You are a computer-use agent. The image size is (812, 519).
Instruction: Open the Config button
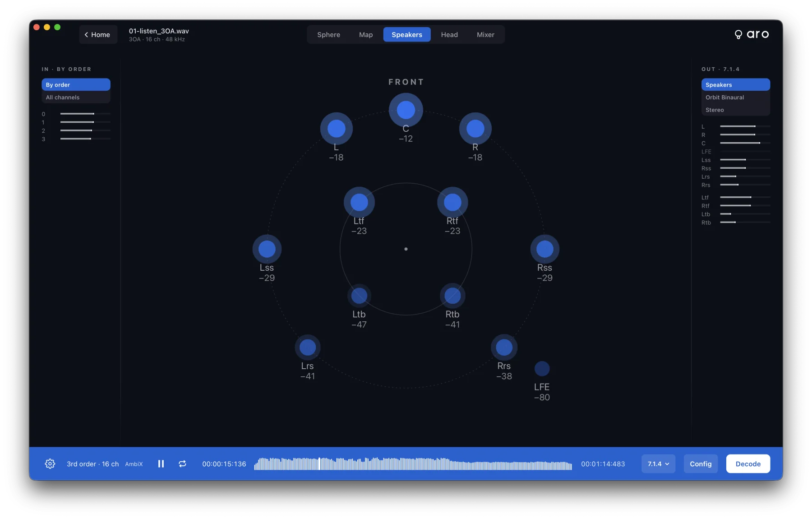coord(701,464)
